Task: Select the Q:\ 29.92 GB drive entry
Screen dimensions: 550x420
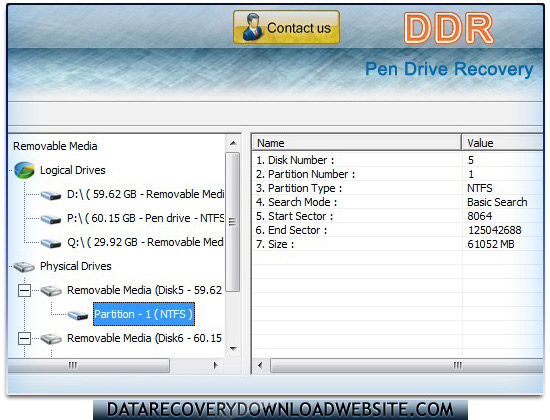Action: point(145,242)
